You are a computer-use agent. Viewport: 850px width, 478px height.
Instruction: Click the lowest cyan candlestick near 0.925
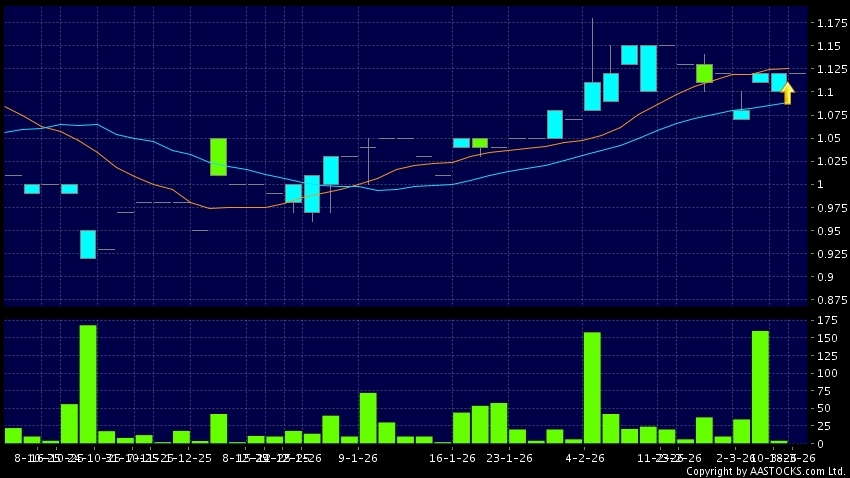(x=88, y=244)
